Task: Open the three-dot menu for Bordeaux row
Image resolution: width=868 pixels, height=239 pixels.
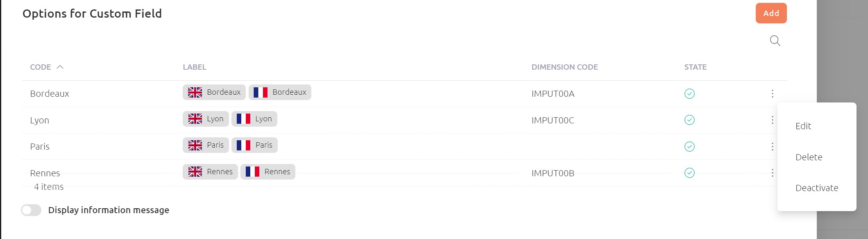Action: tap(773, 93)
